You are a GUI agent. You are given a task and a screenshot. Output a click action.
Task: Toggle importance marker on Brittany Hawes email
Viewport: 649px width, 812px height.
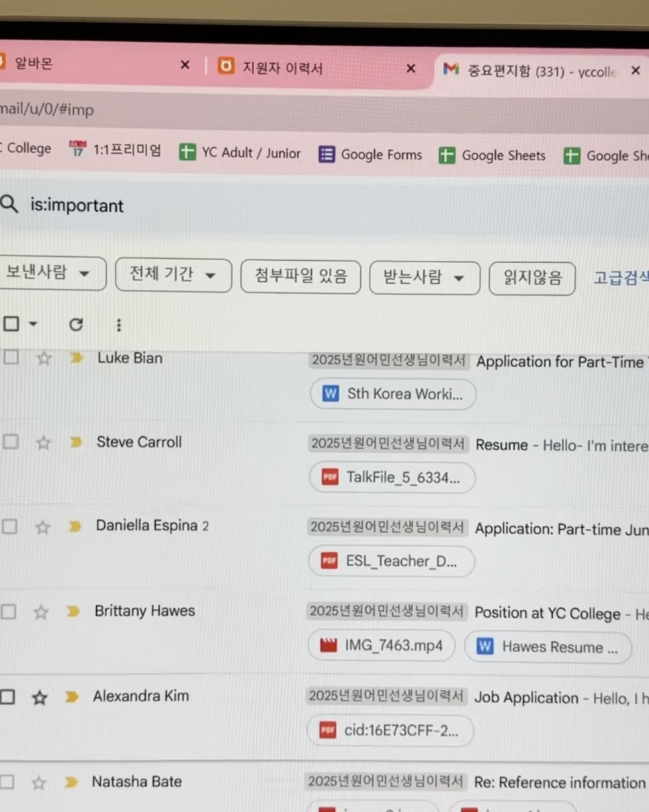click(73, 611)
